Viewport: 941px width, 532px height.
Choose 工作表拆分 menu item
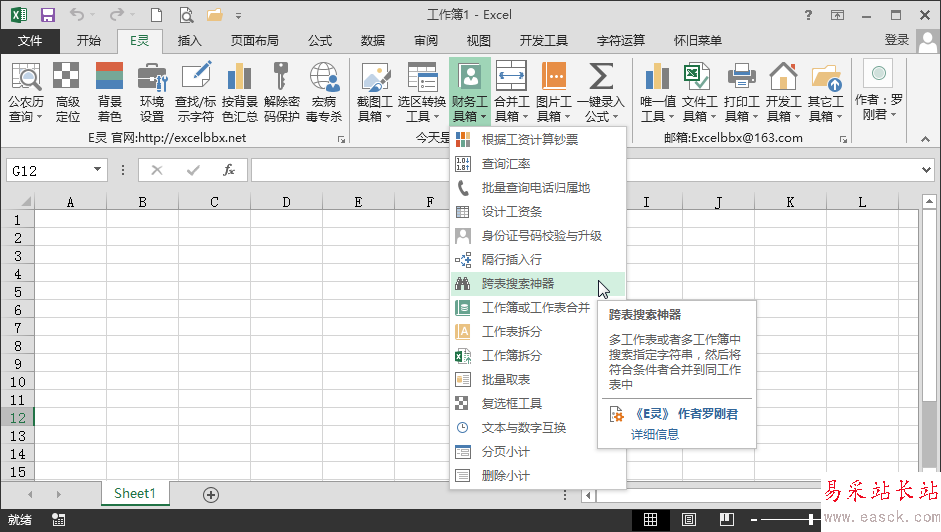click(x=523, y=331)
